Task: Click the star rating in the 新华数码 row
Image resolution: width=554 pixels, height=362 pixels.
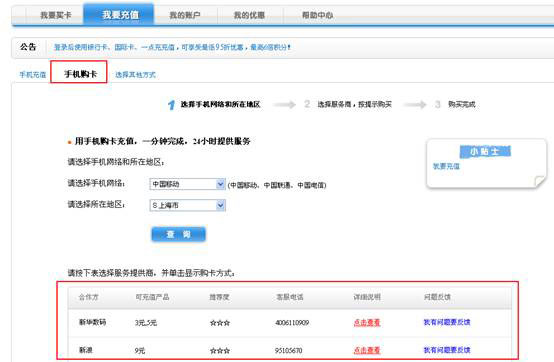Action: pos(220,323)
